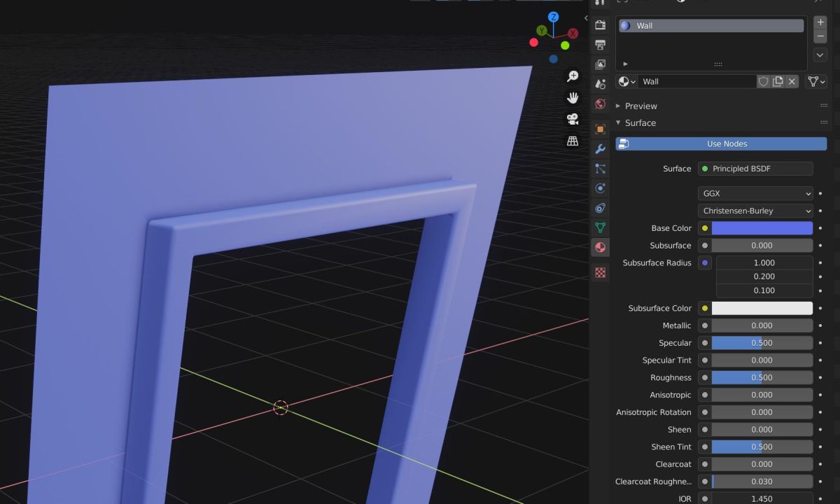Image resolution: width=840 pixels, height=504 pixels.
Task: Click the IOR 1.450 value field
Action: tap(762, 498)
